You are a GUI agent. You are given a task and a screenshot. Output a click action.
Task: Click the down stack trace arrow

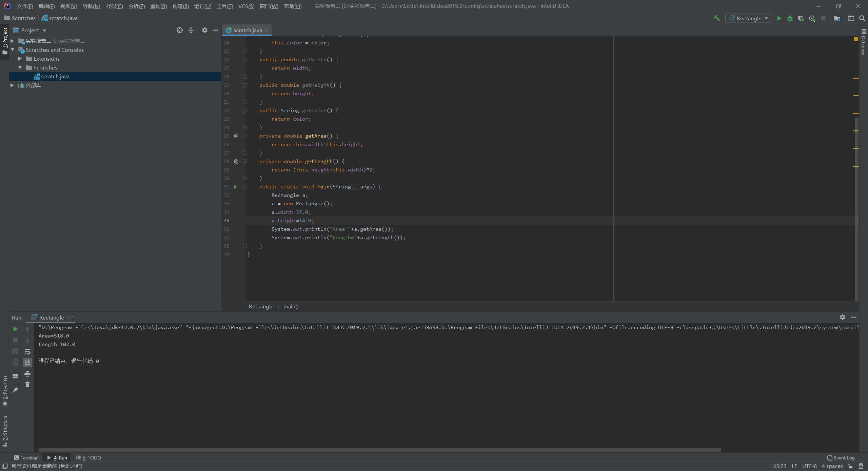coord(27,341)
